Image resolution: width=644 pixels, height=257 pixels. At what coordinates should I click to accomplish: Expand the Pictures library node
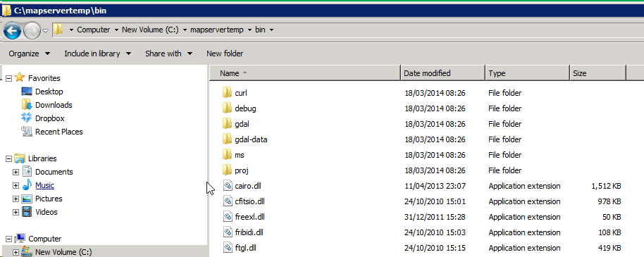(x=16, y=199)
